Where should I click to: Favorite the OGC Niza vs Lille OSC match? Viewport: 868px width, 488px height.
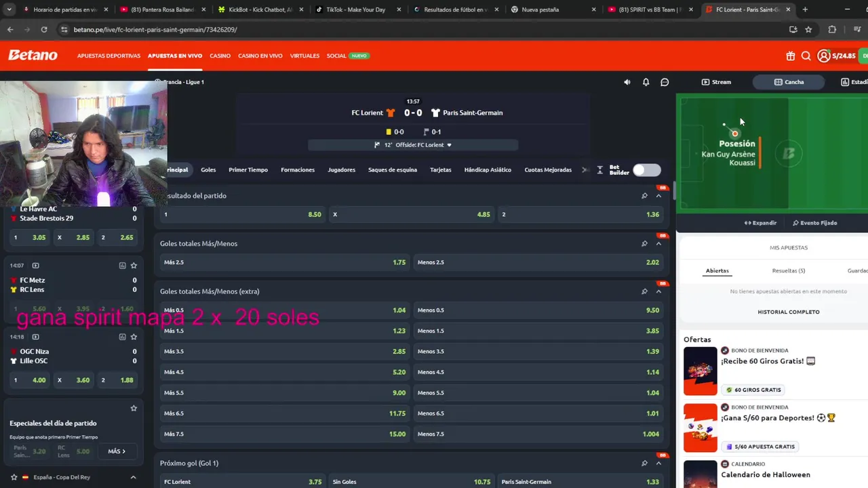pyautogui.click(x=134, y=337)
